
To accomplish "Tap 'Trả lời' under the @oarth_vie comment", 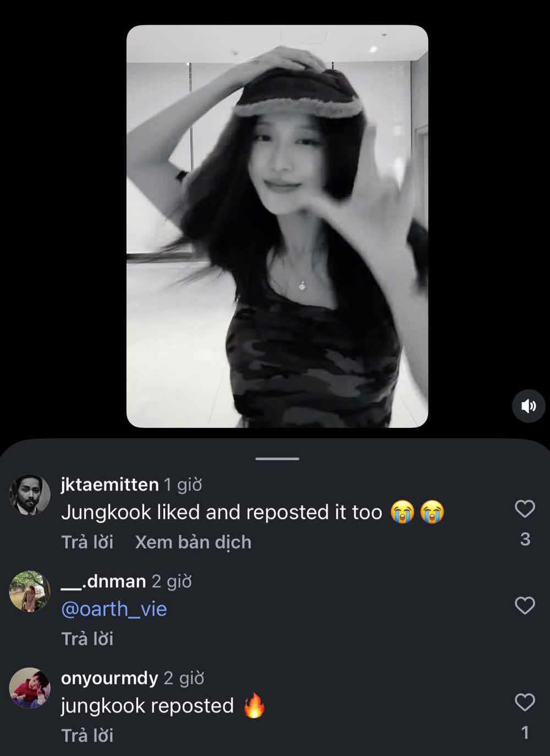I will 87,639.
